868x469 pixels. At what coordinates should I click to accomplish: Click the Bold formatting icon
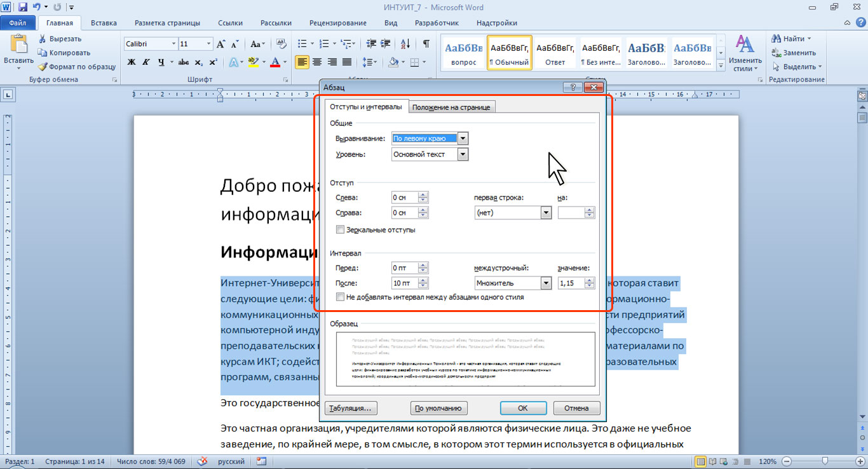[x=132, y=62]
